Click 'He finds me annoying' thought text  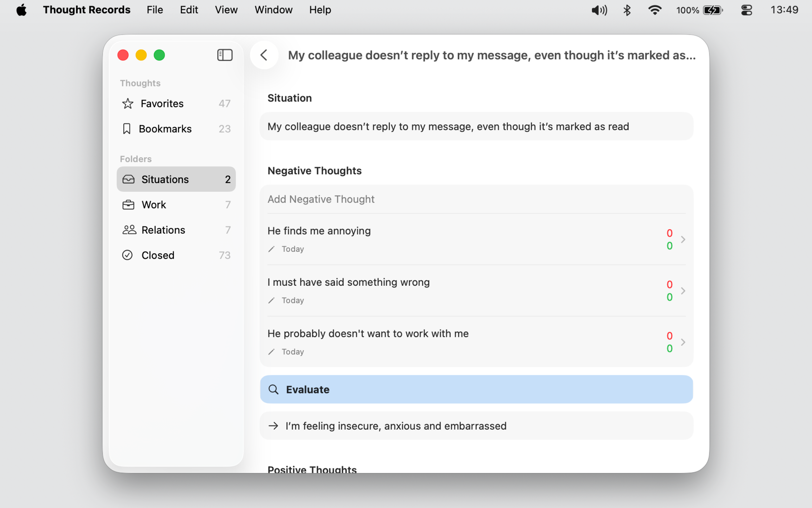click(x=319, y=231)
